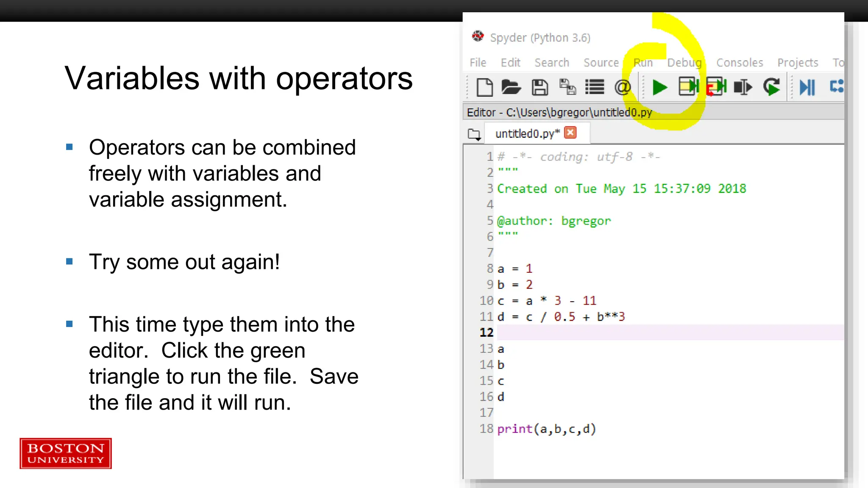Image resolution: width=868 pixels, height=488 pixels.
Task: Click Run cell and advance icon
Action: [x=717, y=87]
